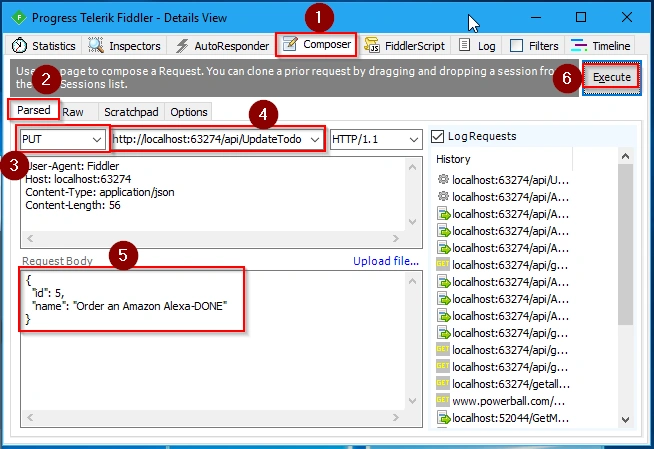The image size is (654, 449).
Task: Click the Request Body scroll-down arrow
Action: point(413,401)
